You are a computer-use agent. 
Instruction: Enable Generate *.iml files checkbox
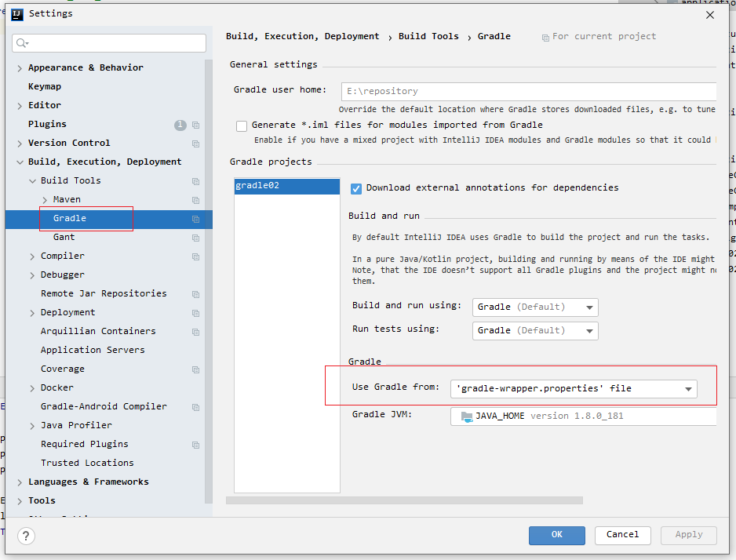pyautogui.click(x=242, y=125)
